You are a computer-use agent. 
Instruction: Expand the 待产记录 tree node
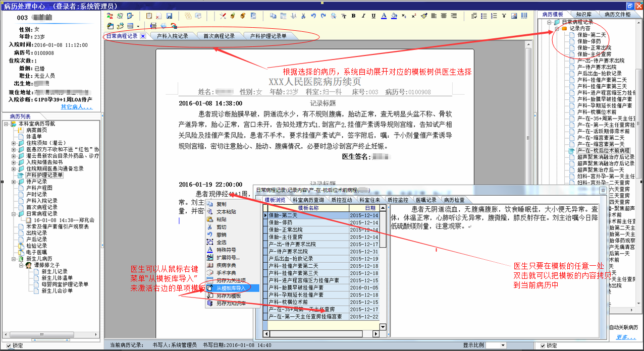point(14,182)
